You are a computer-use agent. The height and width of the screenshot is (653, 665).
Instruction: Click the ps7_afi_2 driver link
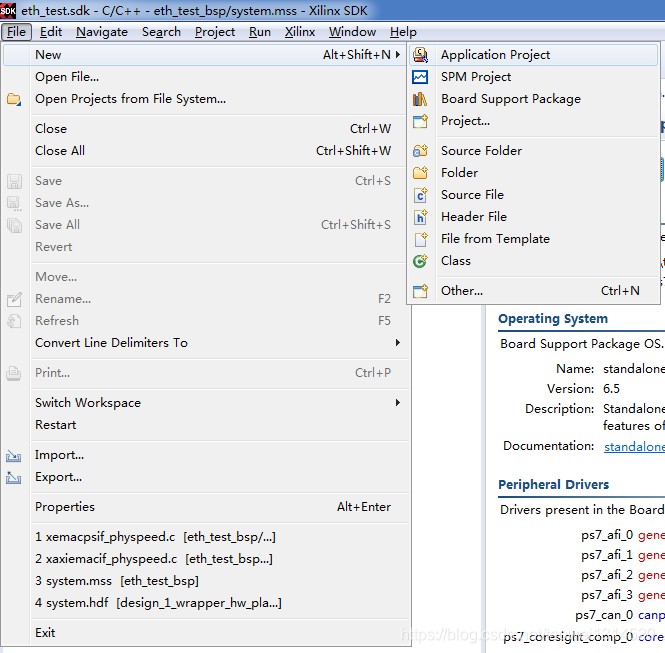(x=651, y=575)
